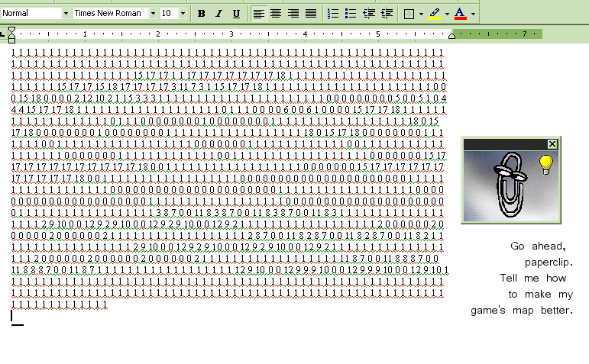Click the Clippy lightbulb tip
This screenshot has width=589, height=364.
[545, 164]
